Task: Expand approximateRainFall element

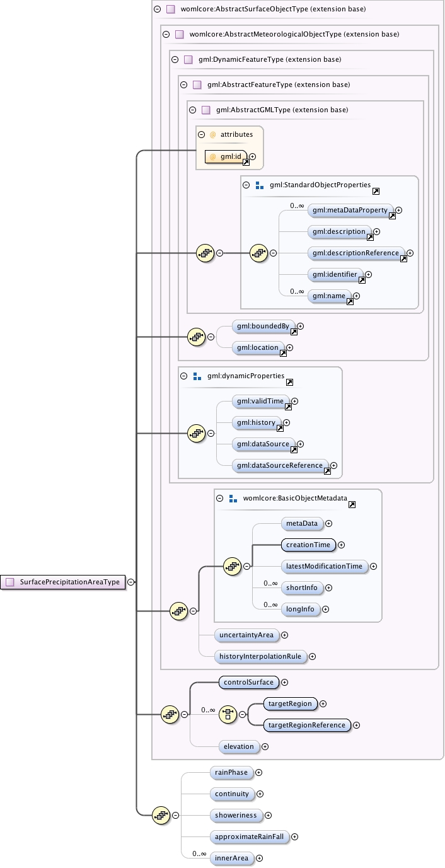Action: (x=294, y=836)
